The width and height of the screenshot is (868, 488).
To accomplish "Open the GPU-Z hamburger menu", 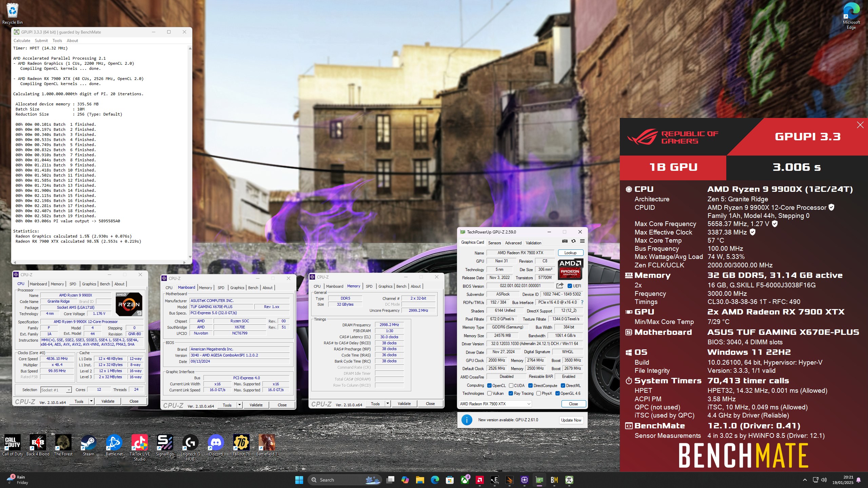I will point(582,241).
